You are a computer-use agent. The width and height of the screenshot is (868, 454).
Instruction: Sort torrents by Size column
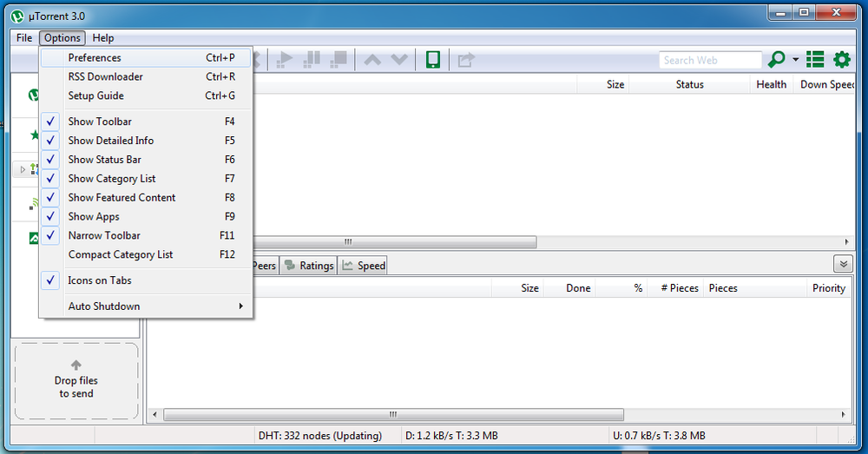[x=603, y=84]
